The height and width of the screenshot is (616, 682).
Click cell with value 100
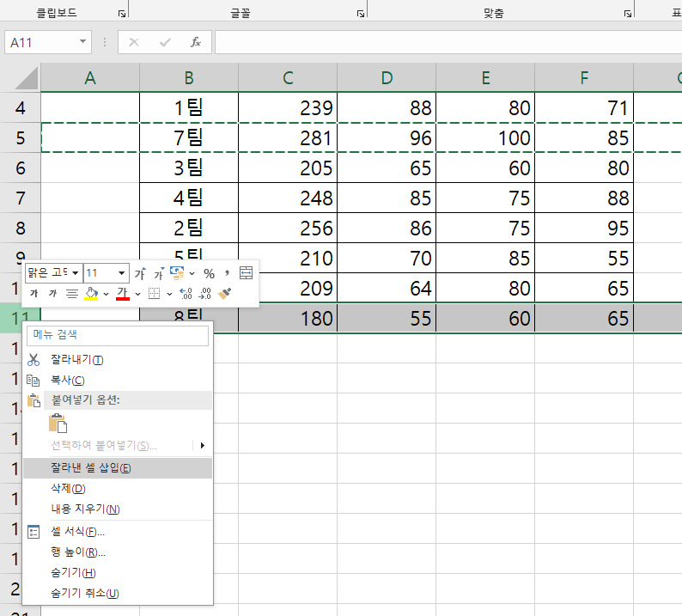click(485, 138)
